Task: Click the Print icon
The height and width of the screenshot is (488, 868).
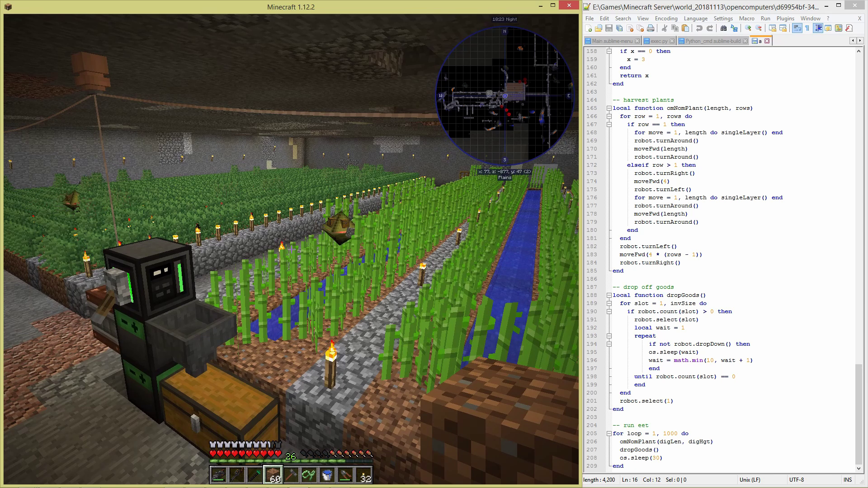Action: click(x=651, y=28)
